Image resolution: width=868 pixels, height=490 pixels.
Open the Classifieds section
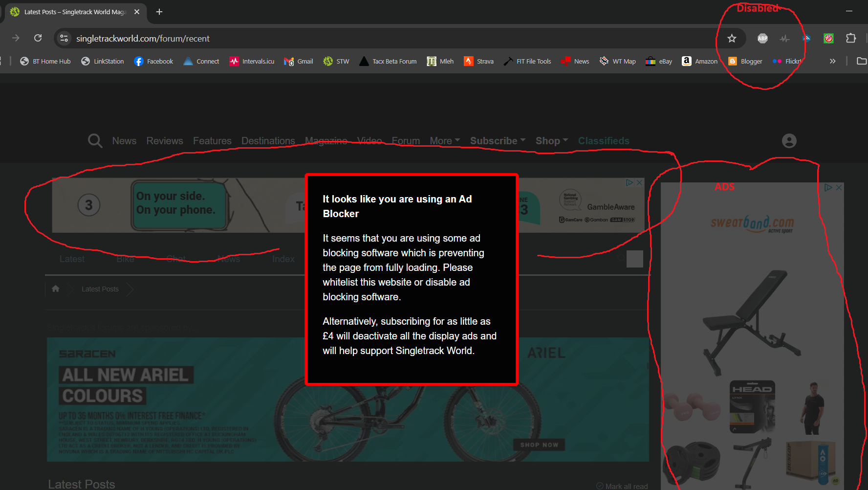click(x=604, y=141)
